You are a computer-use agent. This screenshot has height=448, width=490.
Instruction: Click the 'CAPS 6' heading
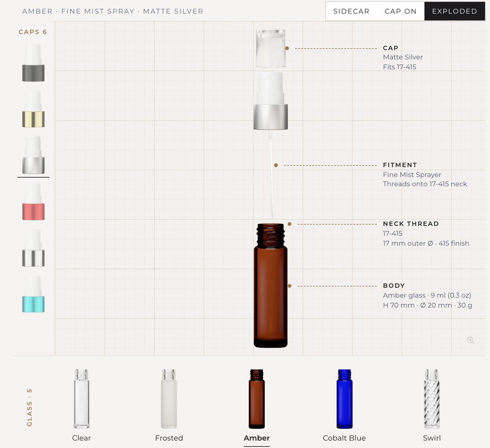click(33, 32)
